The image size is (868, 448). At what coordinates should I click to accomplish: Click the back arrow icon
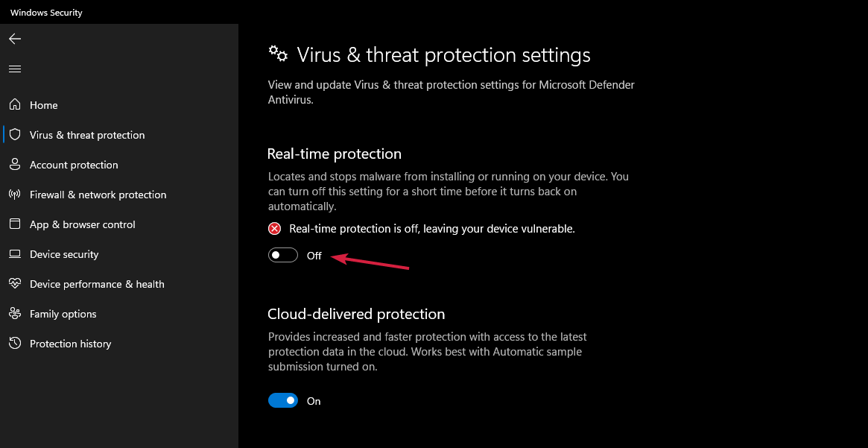(x=15, y=39)
